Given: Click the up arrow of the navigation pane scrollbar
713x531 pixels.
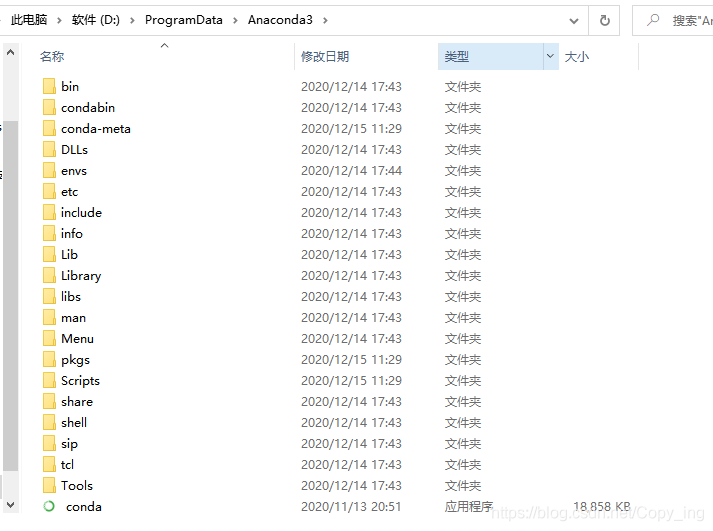Looking at the screenshot, I should pyautogui.click(x=10, y=52).
